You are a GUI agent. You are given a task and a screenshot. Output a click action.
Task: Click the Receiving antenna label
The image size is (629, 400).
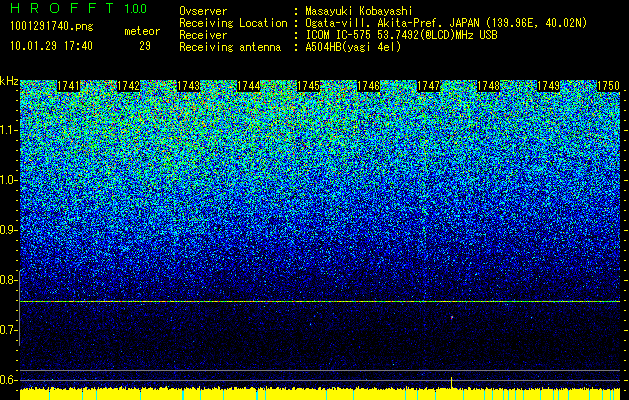[230, 47]
